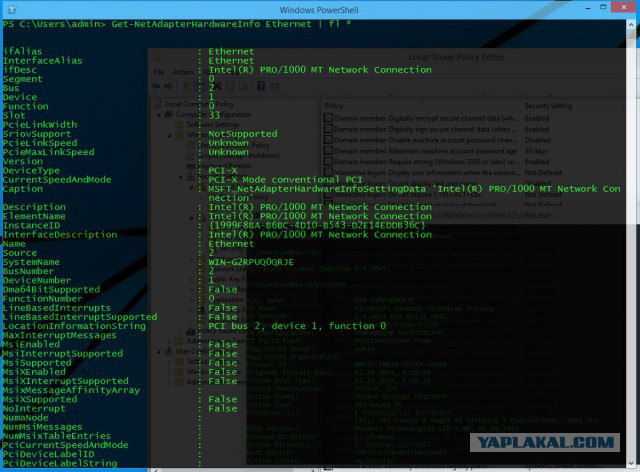Screen dimensions: 640x472
Task: Click the Policy column header
Action: [333, 106]
